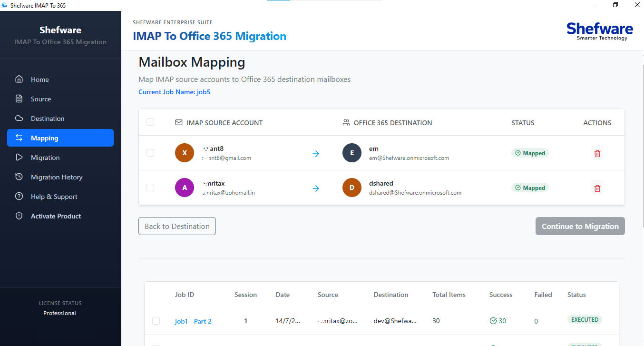
Task: Click the Session column header
Action: (245, 295)
